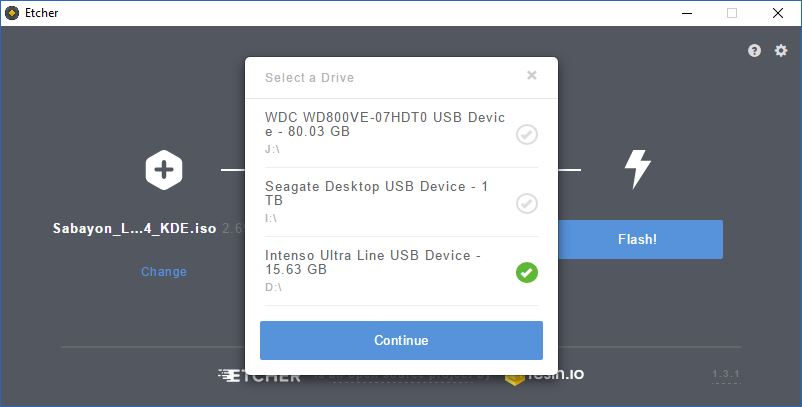
Task: Click the Change image link
Action: [x=164, y=272]
